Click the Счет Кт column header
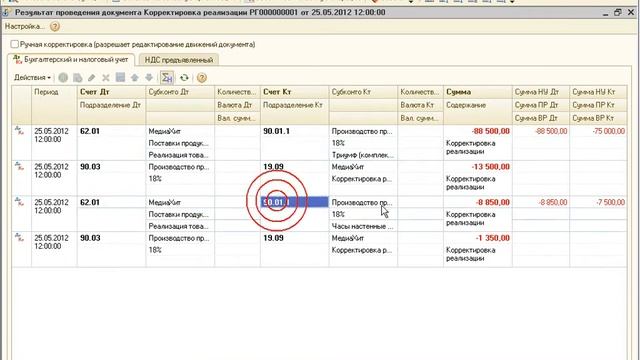Image resolution: width=640 pixels, height=360 pixels. pyautogui.click(x=294, y=92)
